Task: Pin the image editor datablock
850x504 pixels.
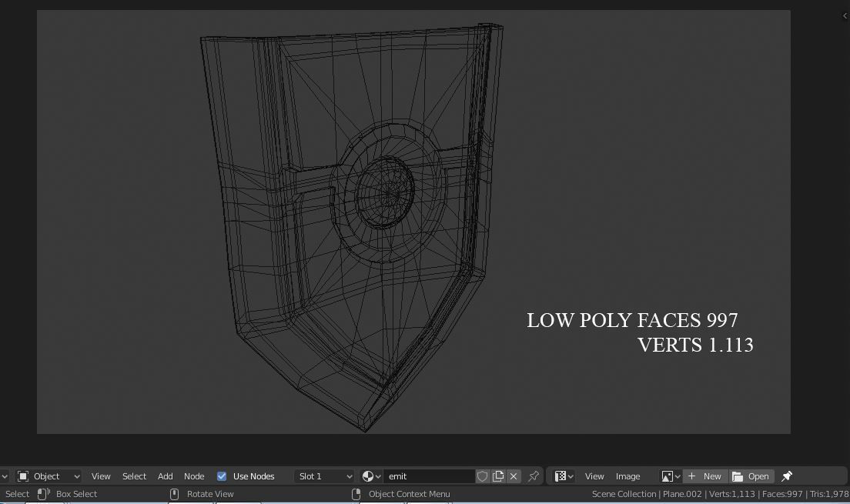Action: [x=785, y=476]
